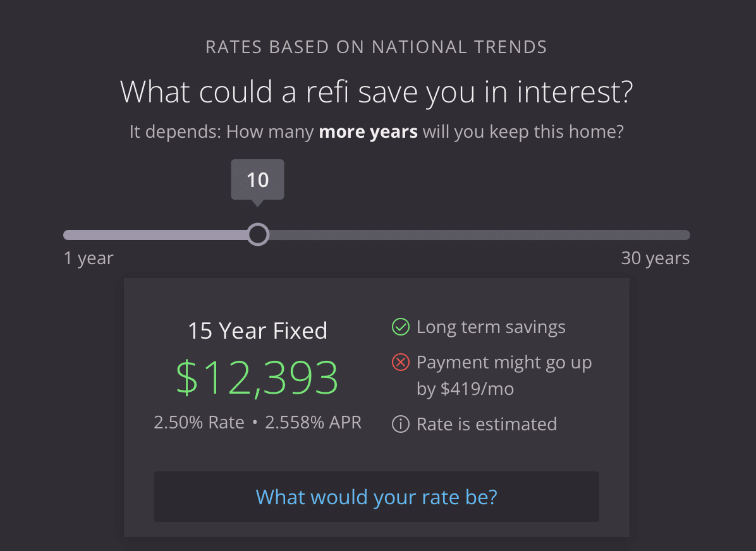Click the $12,393 savings amount
This screenshot has width=756, height=551.
[x=257, y=377]
